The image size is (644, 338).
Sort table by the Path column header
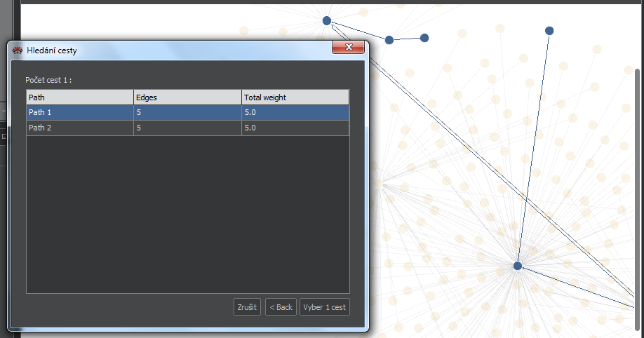(x=80, y=97)
